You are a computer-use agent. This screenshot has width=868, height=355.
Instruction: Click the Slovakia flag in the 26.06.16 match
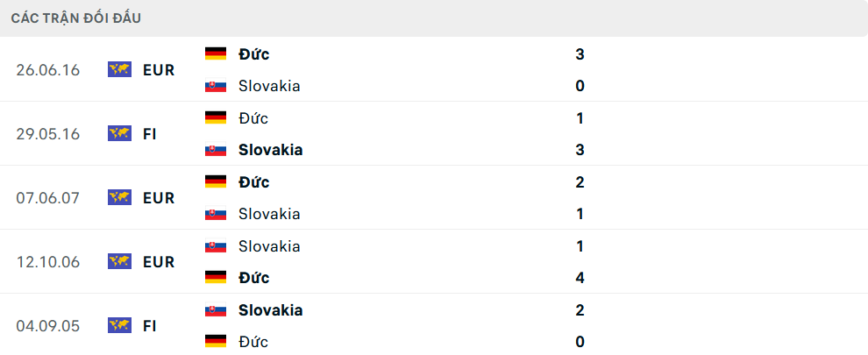click(x=215, y=86)
